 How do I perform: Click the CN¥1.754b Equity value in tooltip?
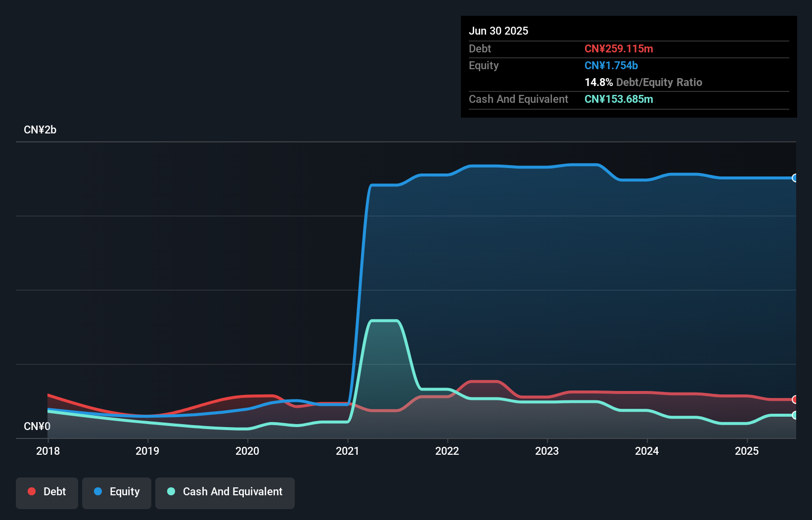(611, 65)
